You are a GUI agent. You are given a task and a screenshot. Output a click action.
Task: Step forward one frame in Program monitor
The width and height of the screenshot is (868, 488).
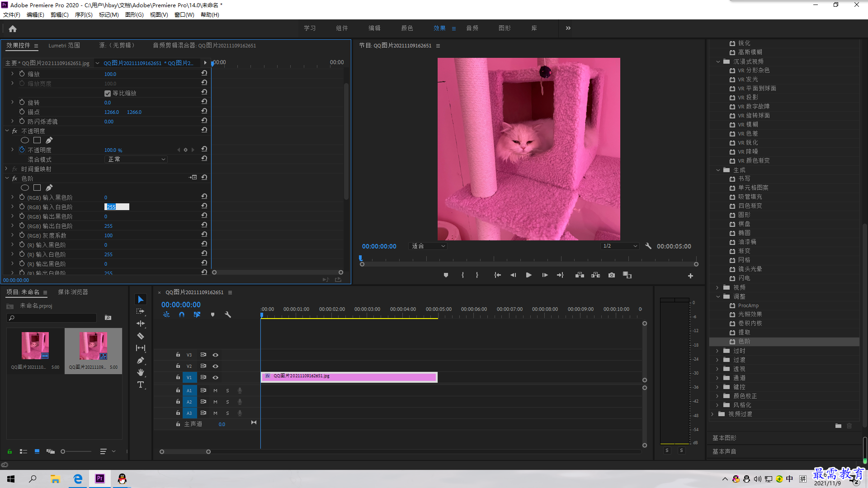click(x=545, y=275)
